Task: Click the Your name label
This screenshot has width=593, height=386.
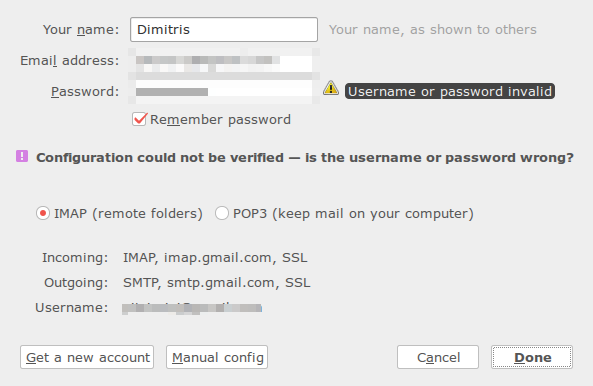Action: [x=81, y=29]
